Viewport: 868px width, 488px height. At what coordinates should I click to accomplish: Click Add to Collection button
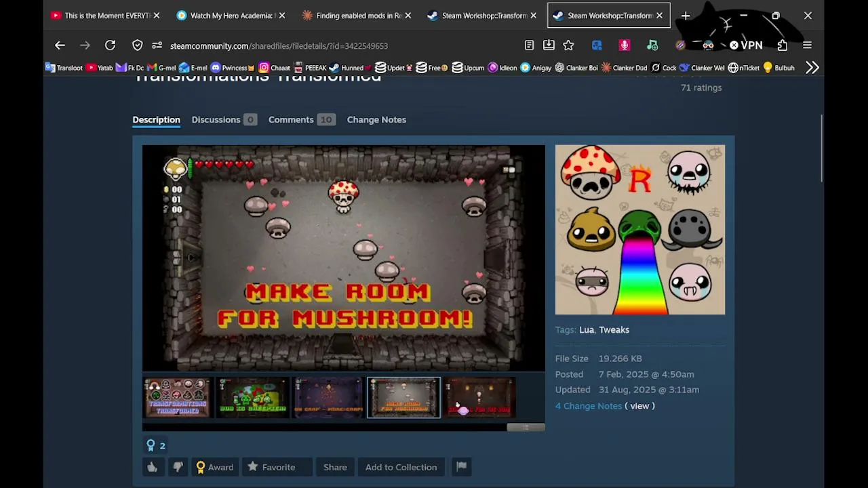tap(401, 467)
